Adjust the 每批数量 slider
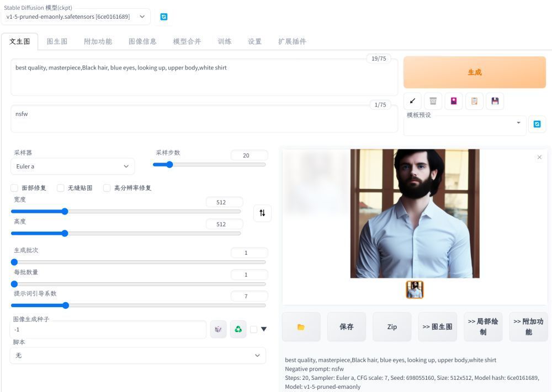 [x=139, y=284]
